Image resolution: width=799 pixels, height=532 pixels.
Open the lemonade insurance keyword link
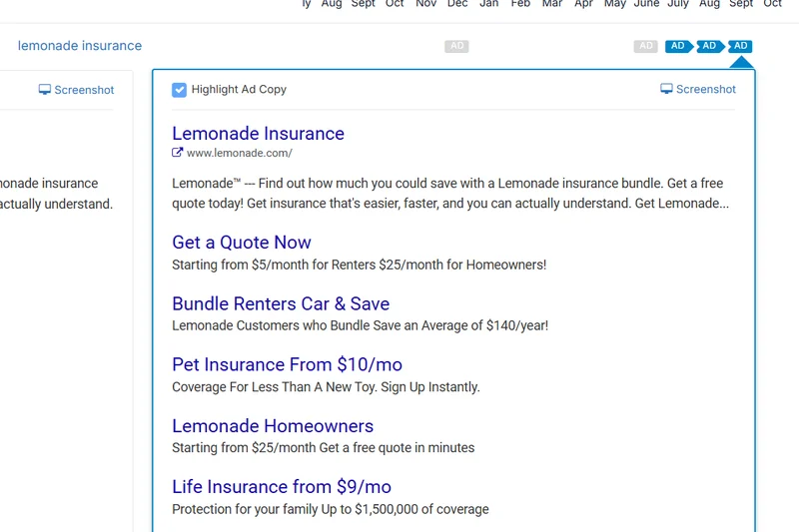(80, 46)
